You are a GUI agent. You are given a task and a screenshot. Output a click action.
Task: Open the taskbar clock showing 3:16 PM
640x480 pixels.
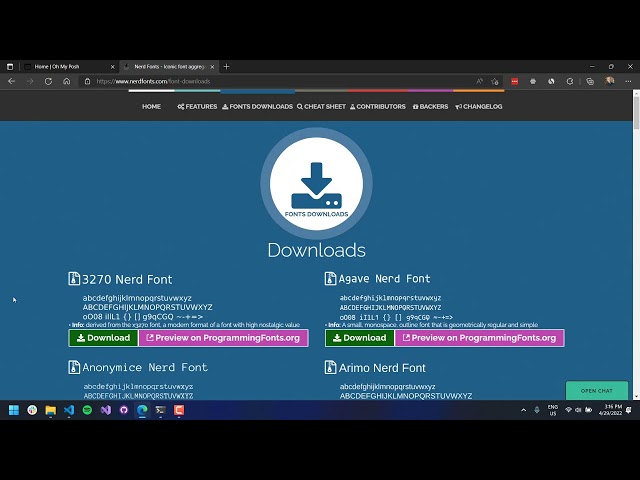click(610, 410)
